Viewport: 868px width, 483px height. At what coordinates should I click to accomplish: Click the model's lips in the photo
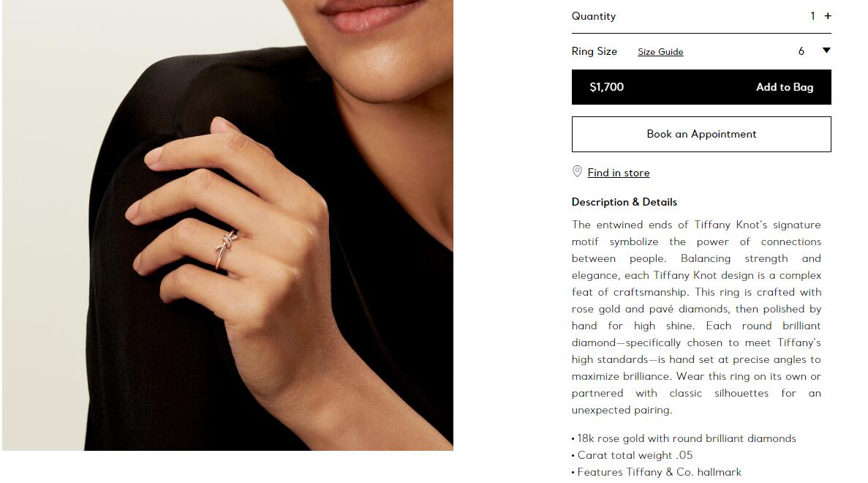click(370, 14)
